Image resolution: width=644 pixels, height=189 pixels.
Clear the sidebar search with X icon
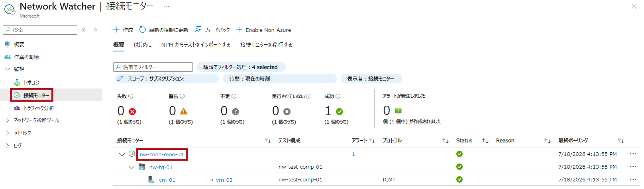(84, 30)
